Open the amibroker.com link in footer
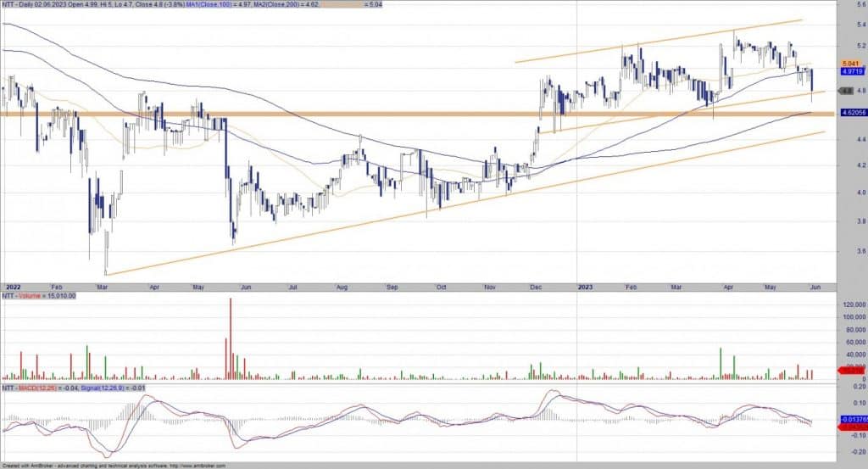Viewport: 868px width, 469px height. point(196,466)
